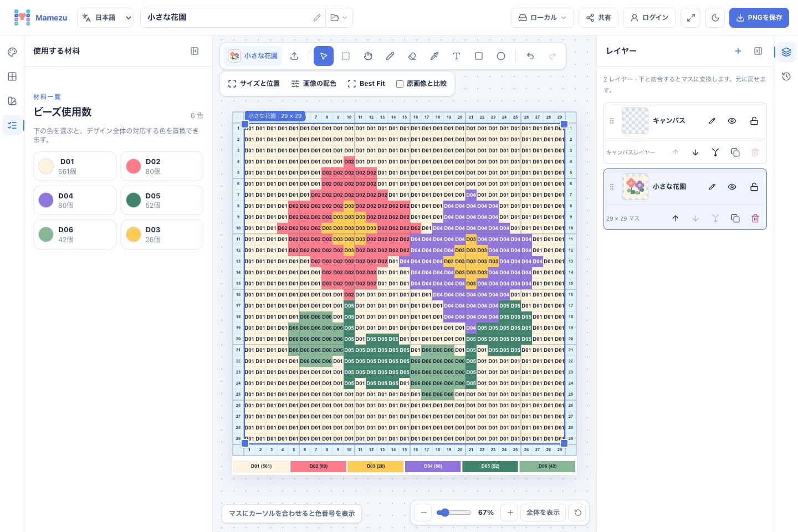
Task: Open the grid sidebar icon
Action: 12,76
